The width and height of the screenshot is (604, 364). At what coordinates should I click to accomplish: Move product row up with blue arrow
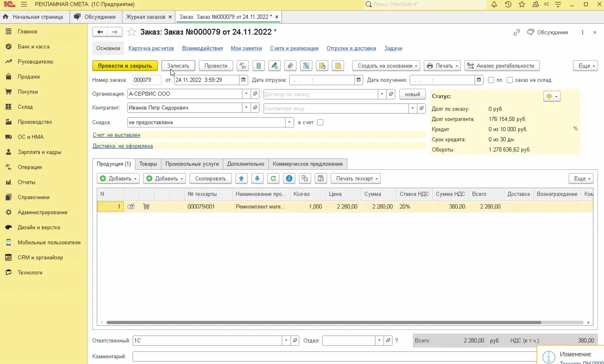click(x=242, y=179)
